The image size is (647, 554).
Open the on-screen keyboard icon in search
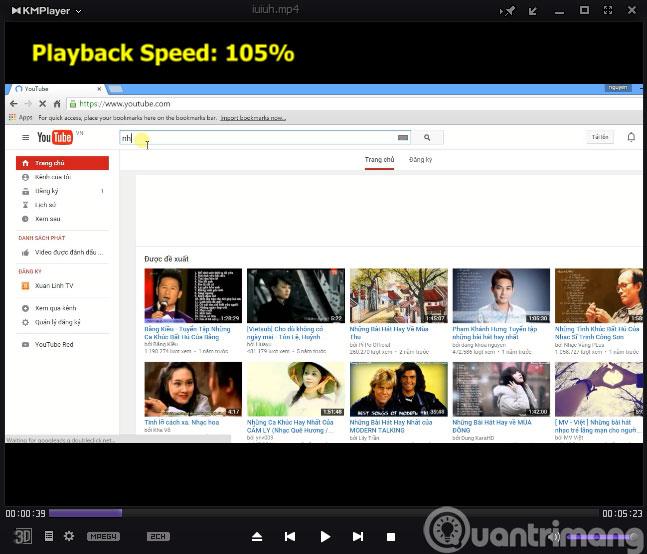pos(403,137)
